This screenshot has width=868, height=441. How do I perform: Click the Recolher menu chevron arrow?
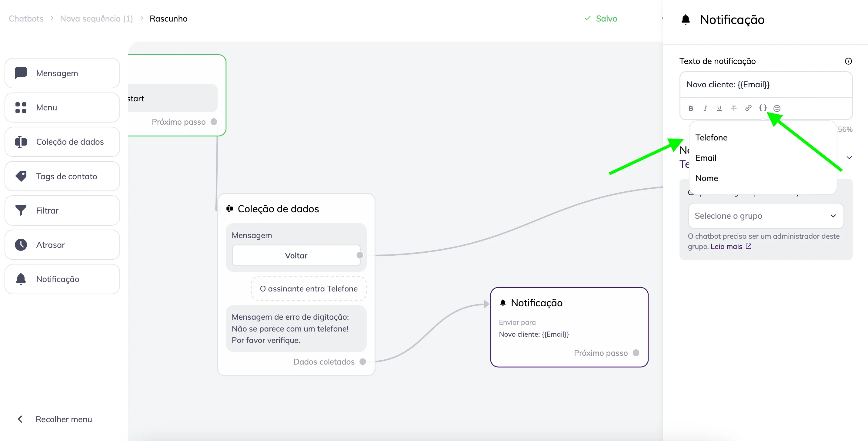pyautogui.click(x=20, y=419)
